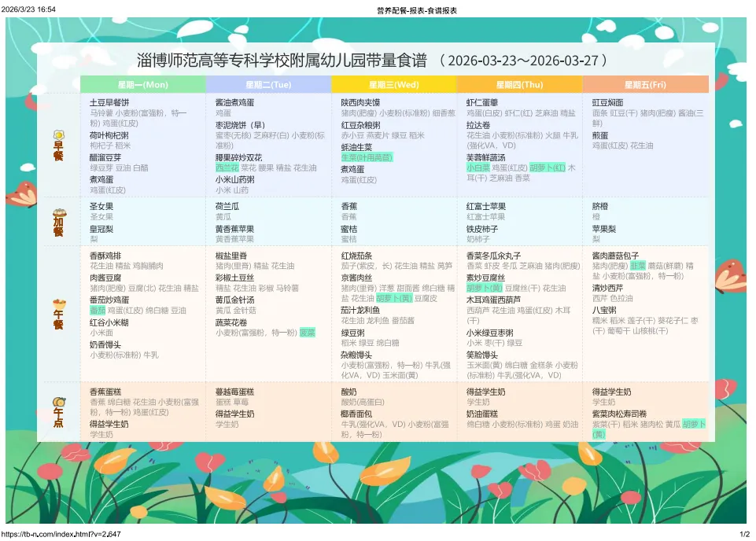Click the highlighted 菠菜 tag under 蔬菜花卷
Viewport: 756px width, 541px height.
coord(307,333)
